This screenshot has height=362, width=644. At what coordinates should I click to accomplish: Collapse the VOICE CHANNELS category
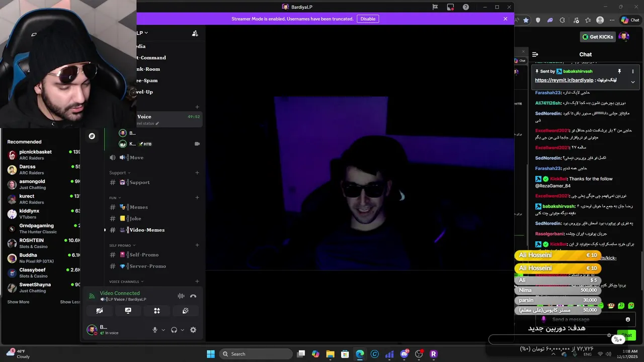[x=126, y=282]
